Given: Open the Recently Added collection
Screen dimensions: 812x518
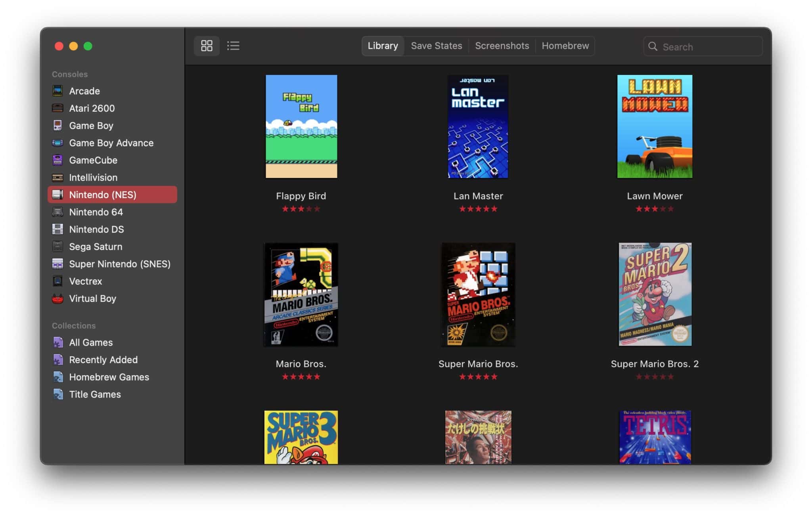Looking at the screenshot, I should [103, 360].
